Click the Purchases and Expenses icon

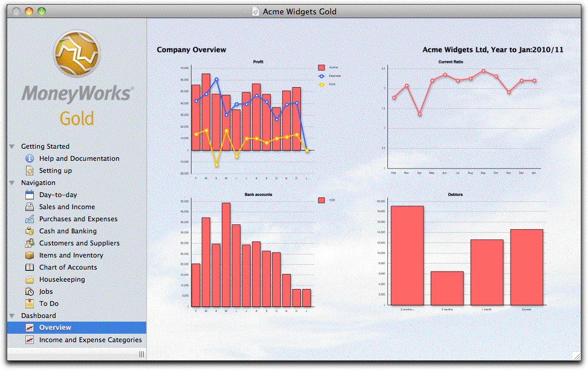click(x=30, y=219)
